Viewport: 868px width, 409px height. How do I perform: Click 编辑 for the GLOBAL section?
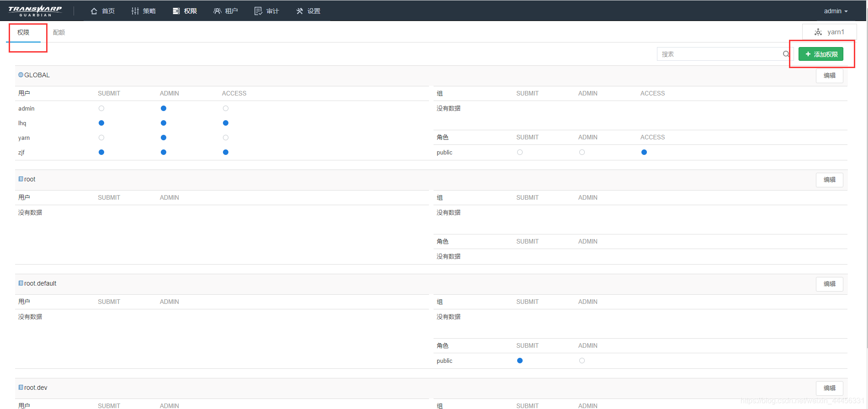(x=830, y=75)
